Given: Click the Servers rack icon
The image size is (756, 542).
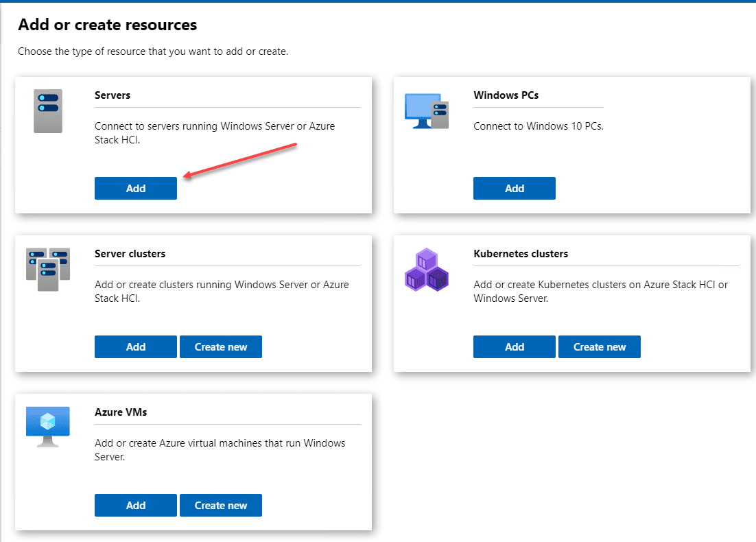Looking at the screenshot, I should (x=47, y=110).
